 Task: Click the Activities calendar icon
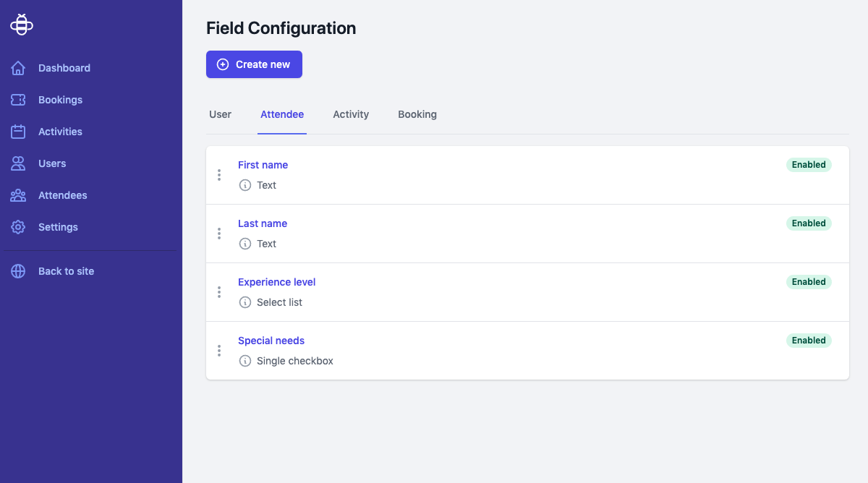point(18,132)
